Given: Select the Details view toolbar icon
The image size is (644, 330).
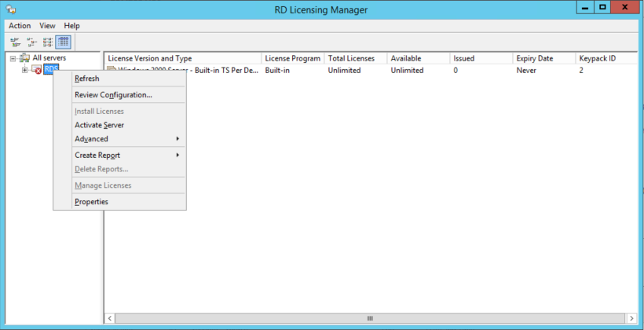Looking at the screenshot, I should (x=64, y=42).
